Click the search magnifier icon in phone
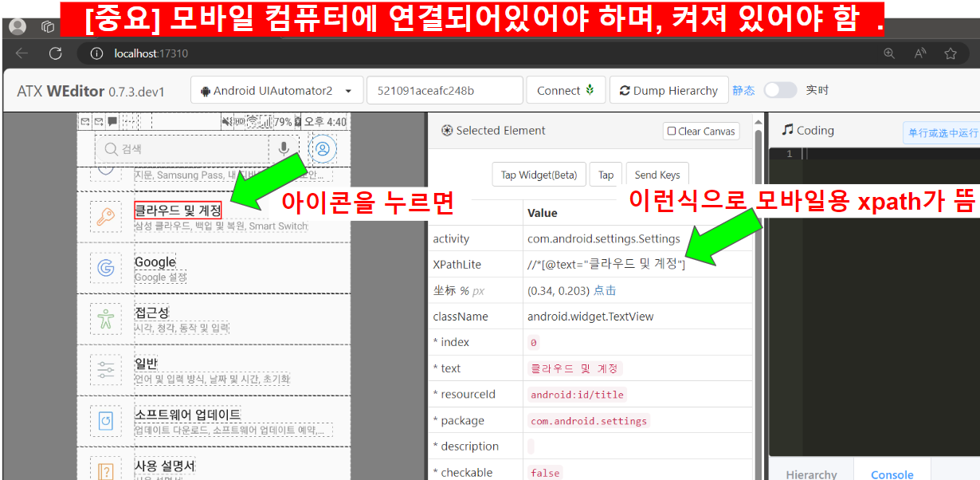Viewport: 980px width, 480px height. pyautogui.click(x=110, y=149)
